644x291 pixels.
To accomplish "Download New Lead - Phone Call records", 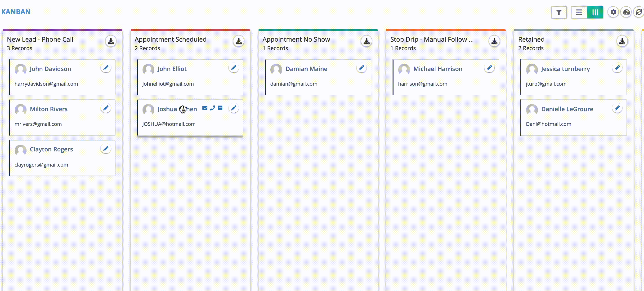I will 111,41.
